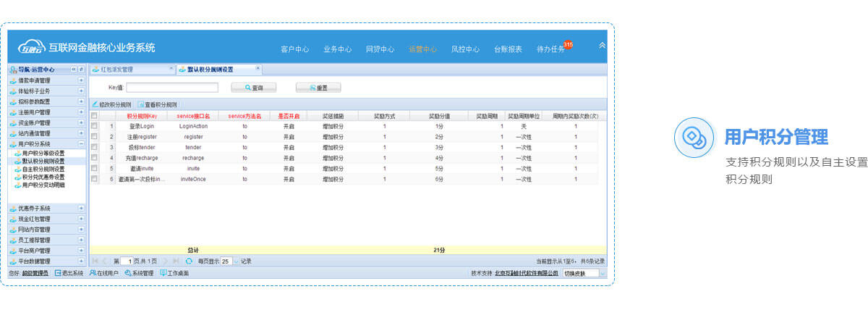Click into the Key值 input field
Screen dimensions: 868x310
[172, 88]
